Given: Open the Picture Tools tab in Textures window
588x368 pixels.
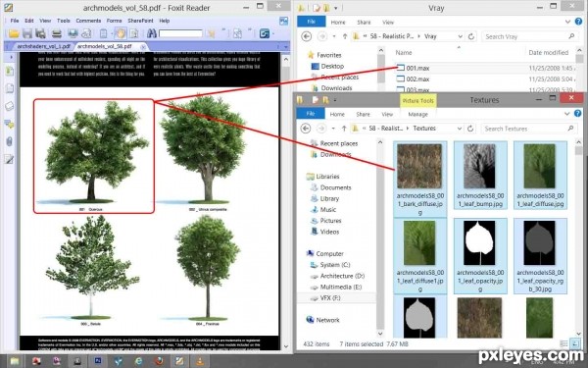Looking at the screenshot, I should pyautogui.click(x=417, y=101).
